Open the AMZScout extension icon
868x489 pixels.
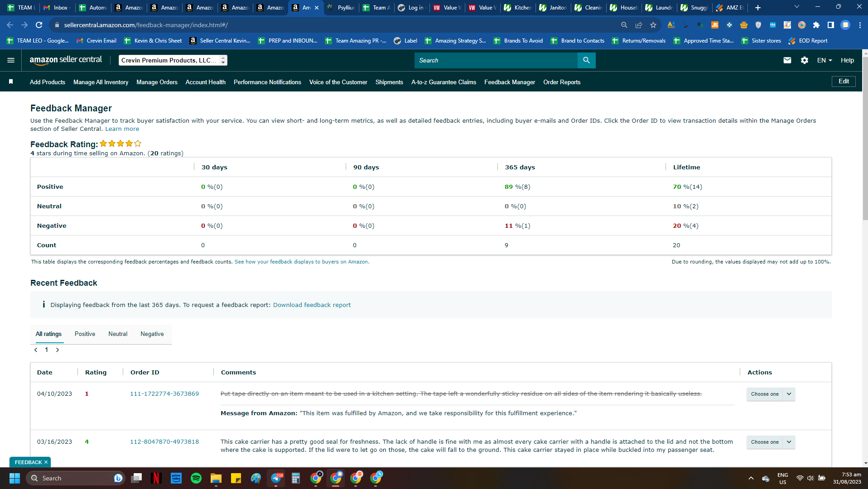click(x=671, y=25)
